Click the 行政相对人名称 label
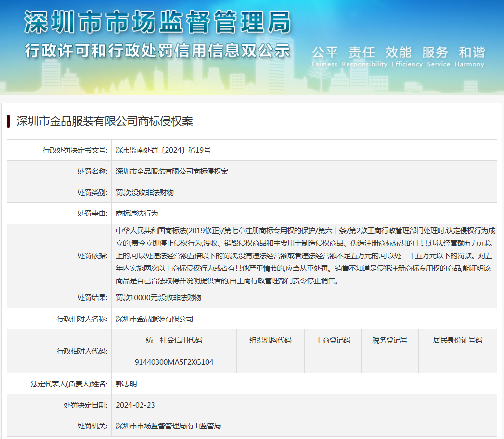 (82, 319)
